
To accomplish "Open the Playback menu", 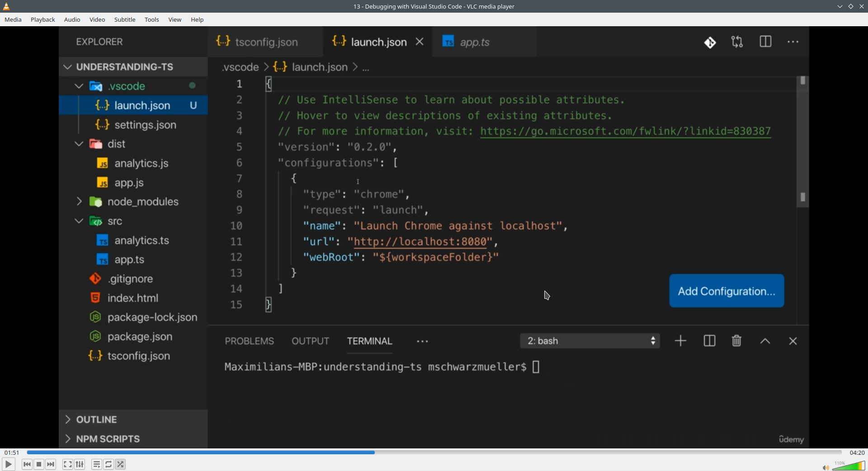I will tap(43, 19).
